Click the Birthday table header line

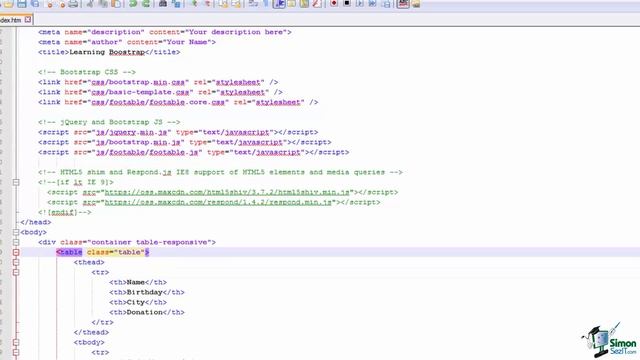pos(147,292)
